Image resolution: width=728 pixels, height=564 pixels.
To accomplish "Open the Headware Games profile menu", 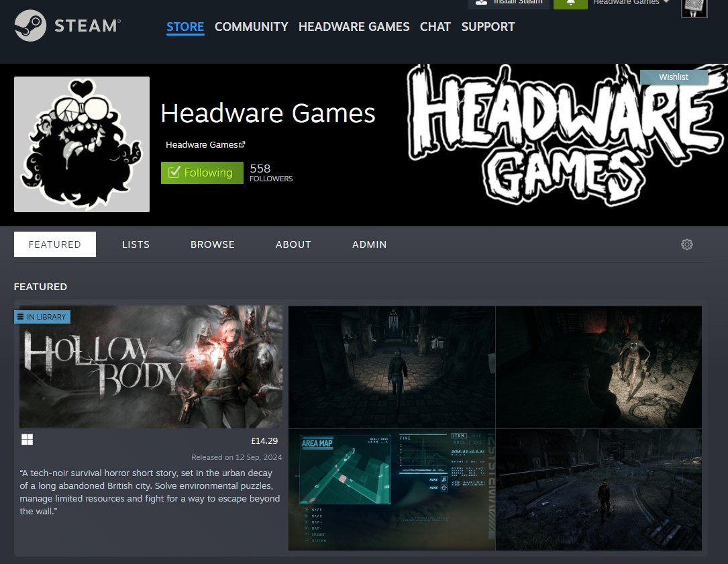I will pyautogui.click(x=354, y=27).
